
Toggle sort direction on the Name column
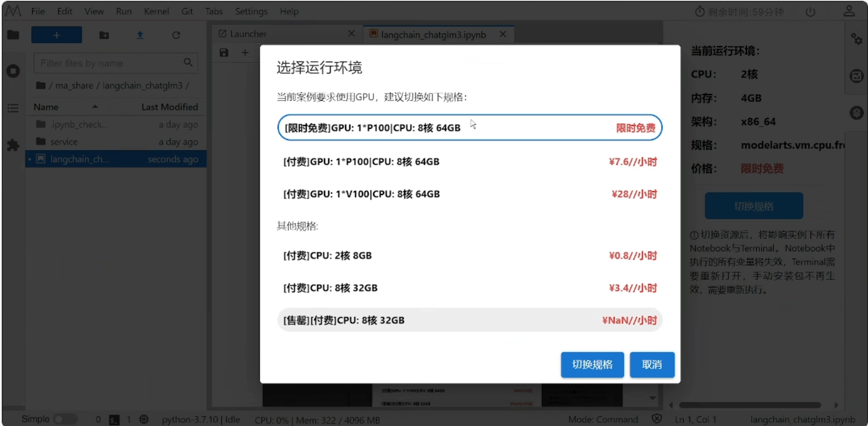tap(95, 107)
